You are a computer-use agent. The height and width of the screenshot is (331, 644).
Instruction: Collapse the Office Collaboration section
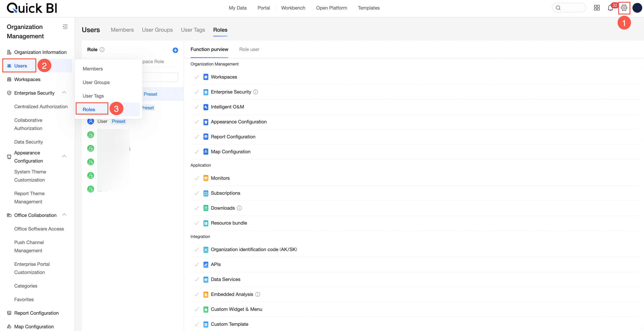64,215
